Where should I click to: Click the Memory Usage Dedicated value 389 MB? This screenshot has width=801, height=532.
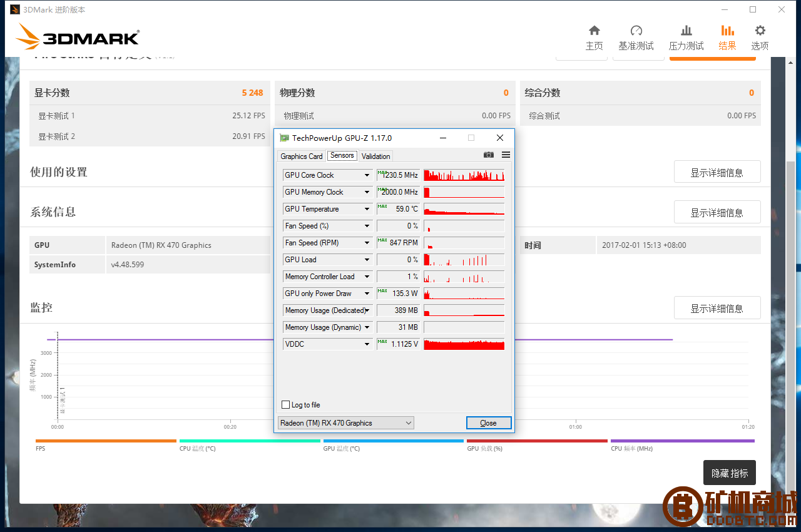[398, 310]
